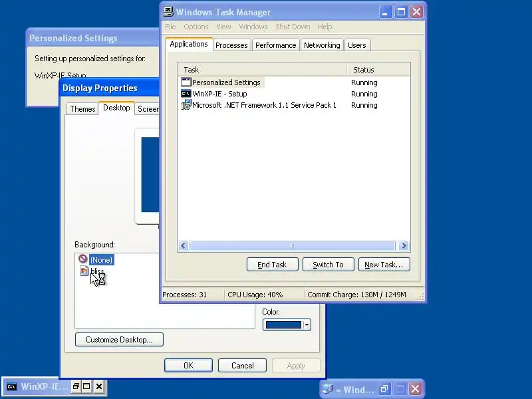Click the Display Properties title bar
Image resolution: width=532 pixels, height=399 pixels.
point(109,88)
